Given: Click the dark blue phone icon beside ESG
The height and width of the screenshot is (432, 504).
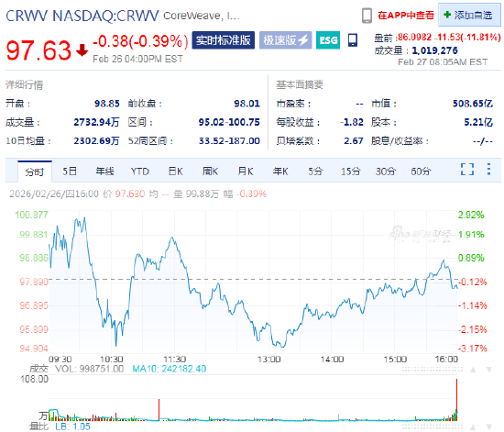Looking at the screenshot, I should (x=353, y=40).
